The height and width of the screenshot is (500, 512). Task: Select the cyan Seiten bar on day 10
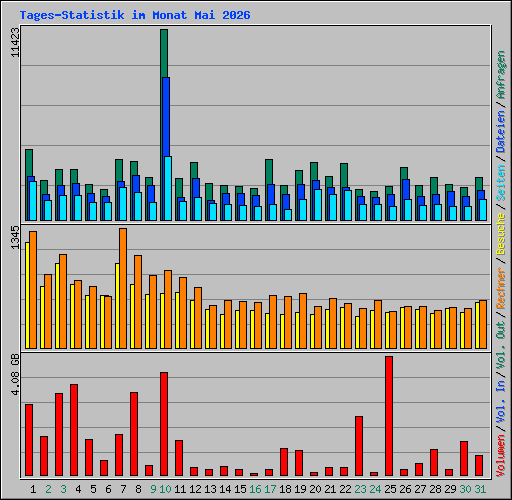[x=168, y=188]
